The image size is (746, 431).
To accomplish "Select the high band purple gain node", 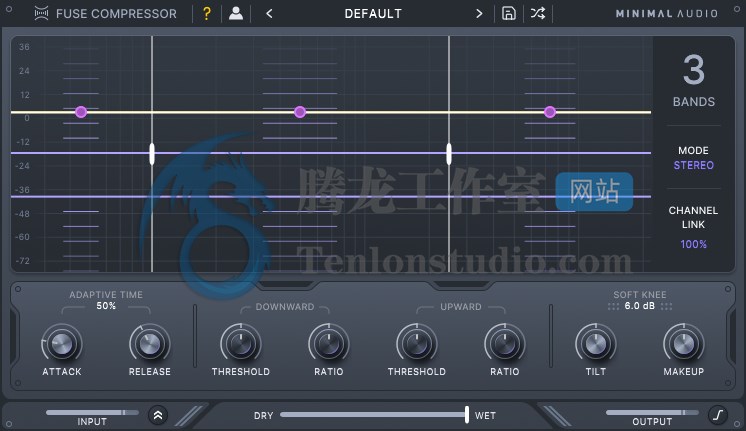I will [x=550, y=112].
